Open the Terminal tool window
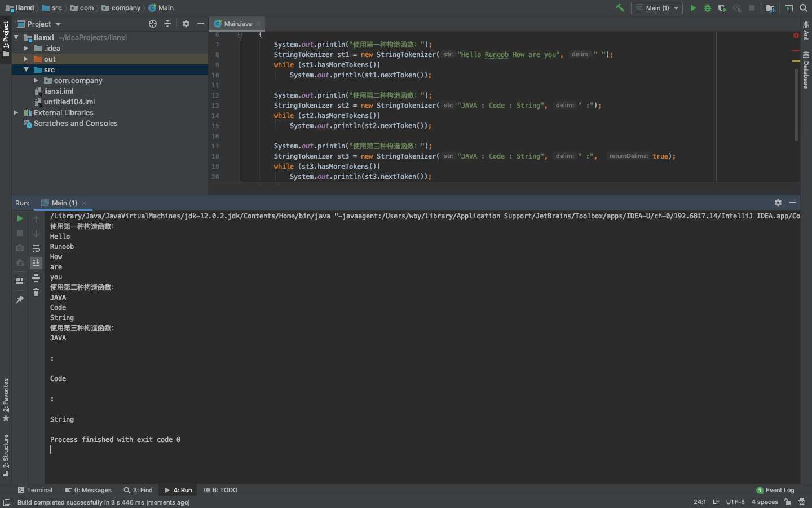 coord(35,490)
